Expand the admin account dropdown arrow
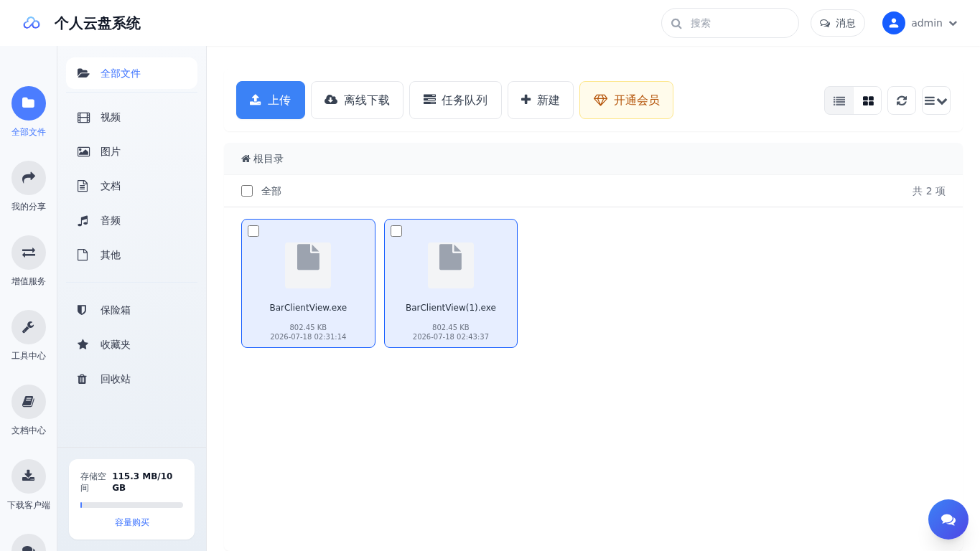 coord(953,24)
